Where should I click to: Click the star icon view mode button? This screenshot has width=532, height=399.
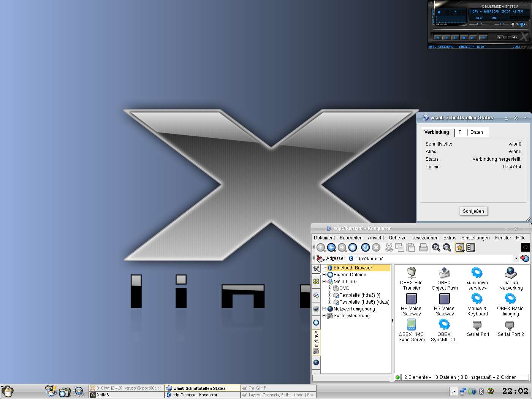(x=460, y=248)
